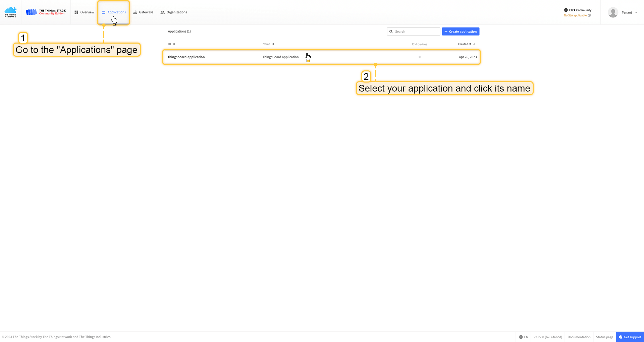The image size is (644, 342).
Task: Click inside the Search applications field
Action: [416, 32]
